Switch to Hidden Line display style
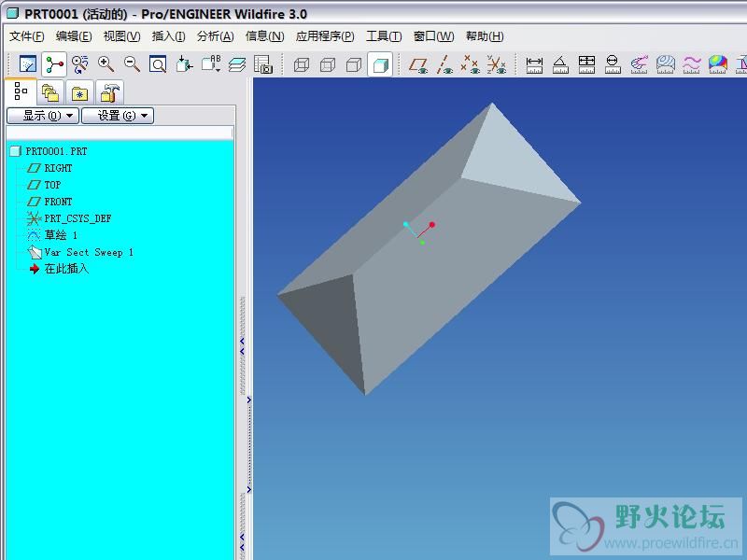Image resolution: width=747 pixels, height=560 pixels. (328, 64)
